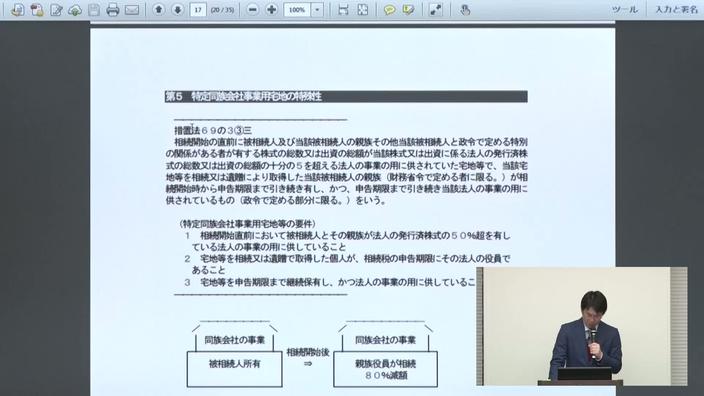Go to previous page with up arrow
Viewport: 704px width, 396px height.
(158, 9)
